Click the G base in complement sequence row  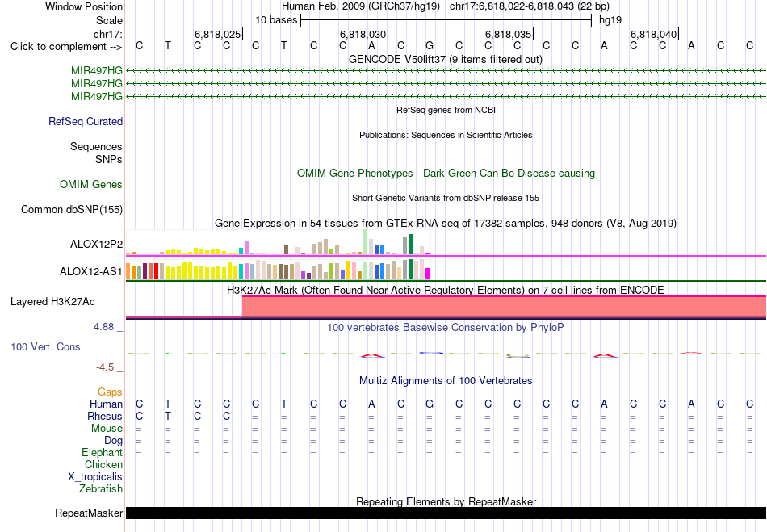click(x=430, y=46)
